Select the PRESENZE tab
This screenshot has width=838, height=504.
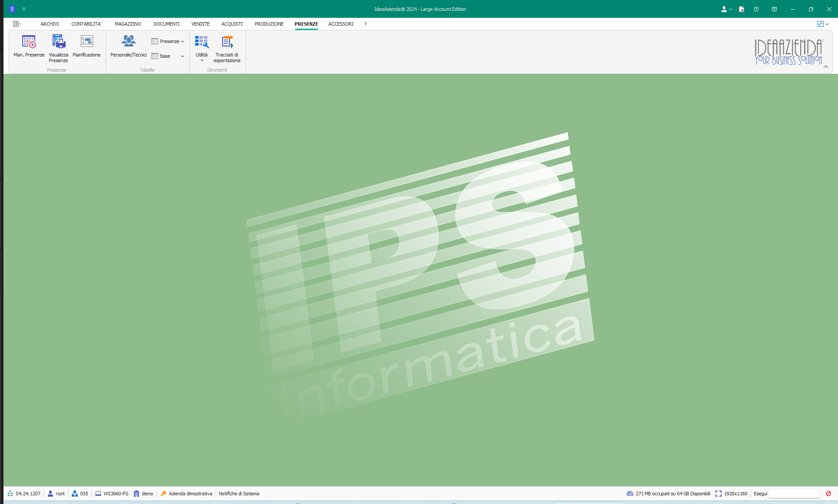pos(306,24)
